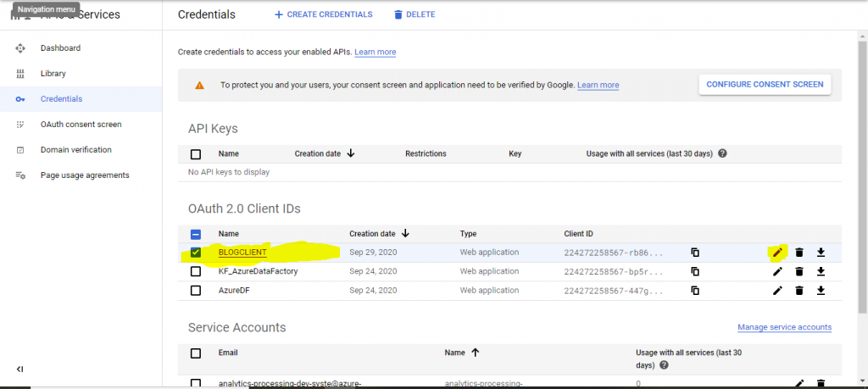Edit the AzureDF OAuth client
868x389 pixels.
click(778, 291)
